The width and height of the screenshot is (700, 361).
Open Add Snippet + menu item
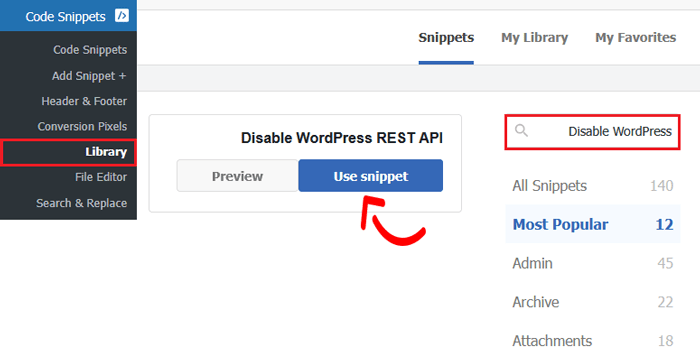coord(89,76)
